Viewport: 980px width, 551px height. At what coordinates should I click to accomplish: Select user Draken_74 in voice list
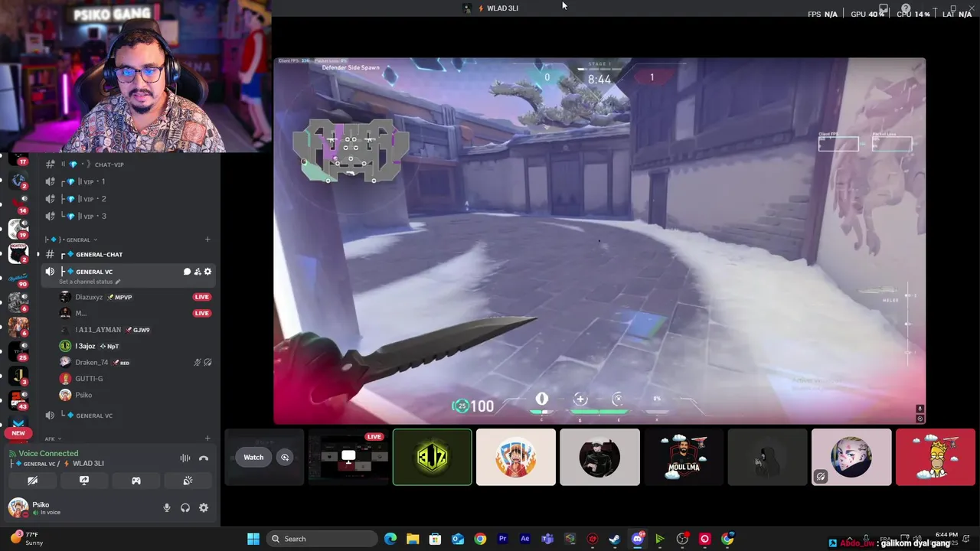tap(92, 363)
